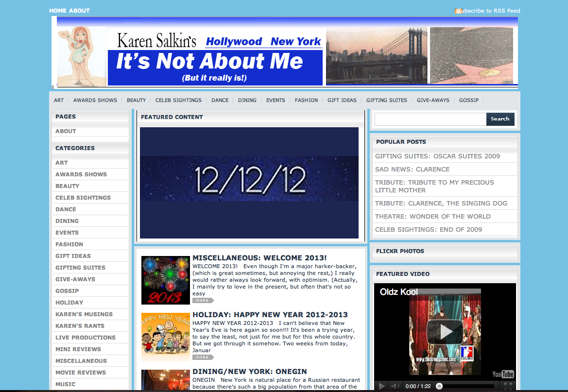This screenshot has height=392, width=568.
Task: Select GOSSIP in horizontal category bar
Action: 469,100
